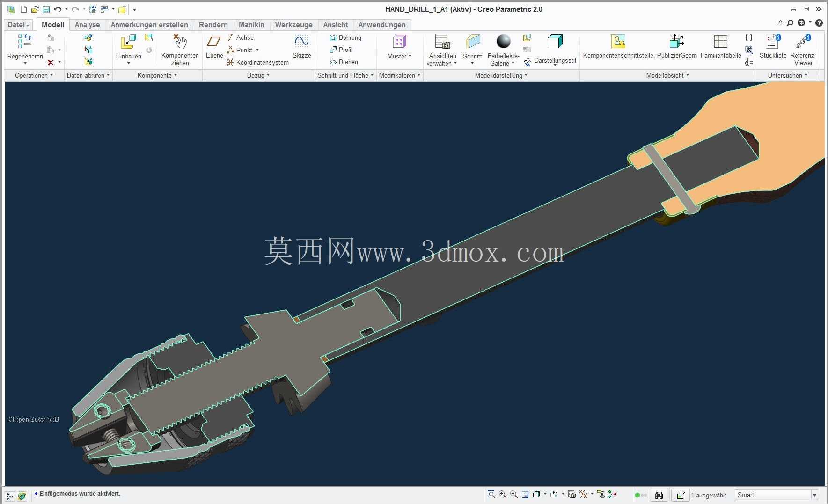Expand the Modelldarstellung group
This screenshot has height=504, width=828.
point(501,75)
